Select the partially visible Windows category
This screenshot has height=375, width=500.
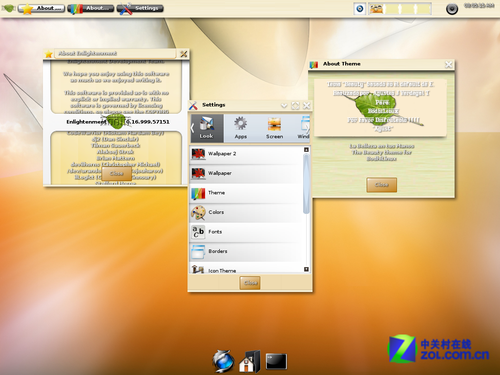(x=303, y=128)
